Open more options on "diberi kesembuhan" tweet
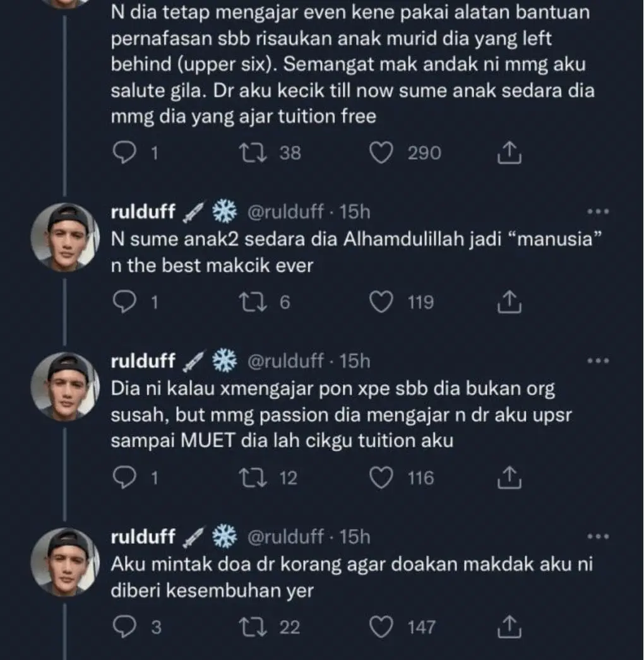644x660 pixels. click(x=598, y=537)
